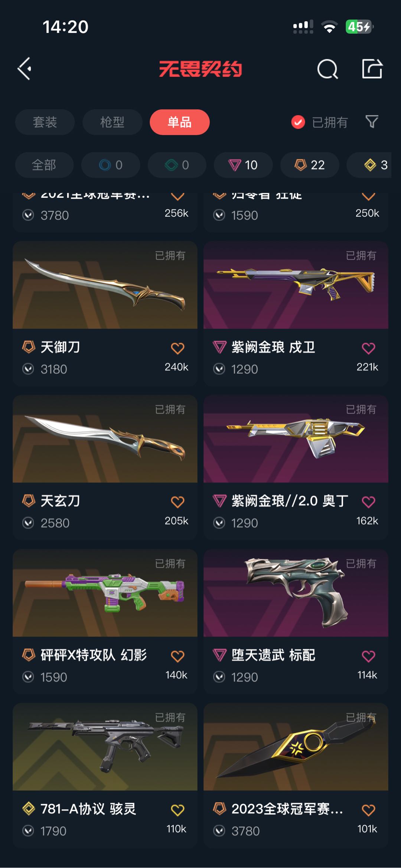Tap heart on 781-A协议 骇灵
Image resolution: width=401 pixels, height=868 pixels.
point(177,810)
